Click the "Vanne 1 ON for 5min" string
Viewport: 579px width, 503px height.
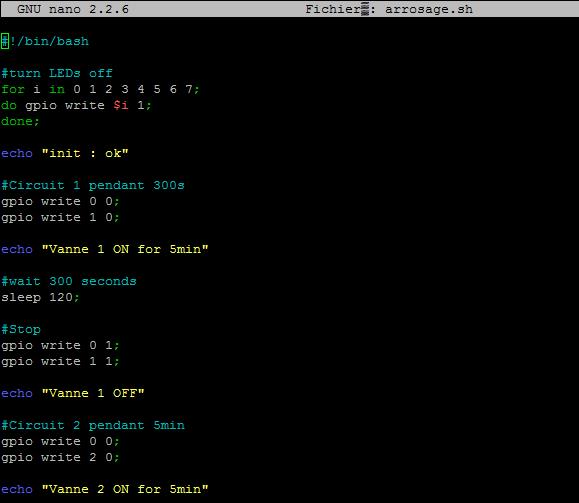(125, 249)
